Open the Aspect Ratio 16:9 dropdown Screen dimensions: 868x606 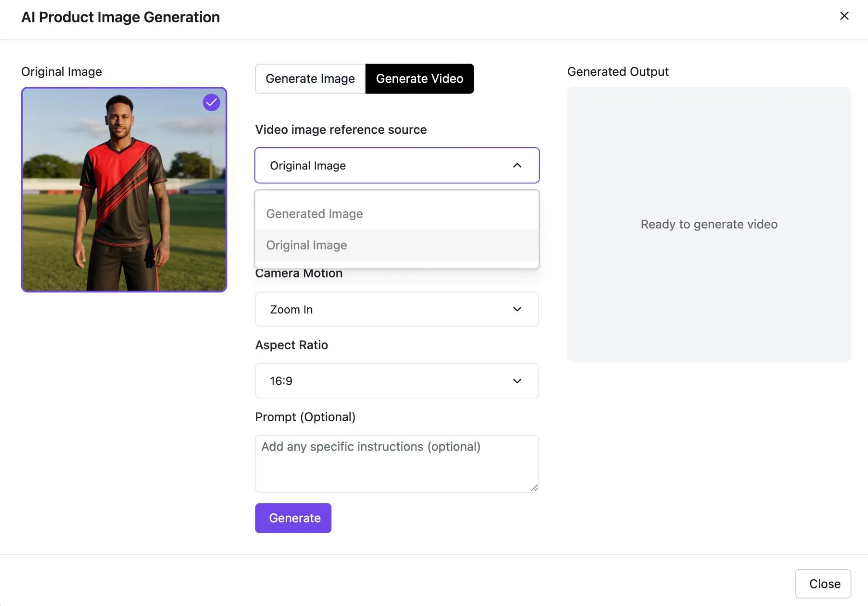coord(397,381)
